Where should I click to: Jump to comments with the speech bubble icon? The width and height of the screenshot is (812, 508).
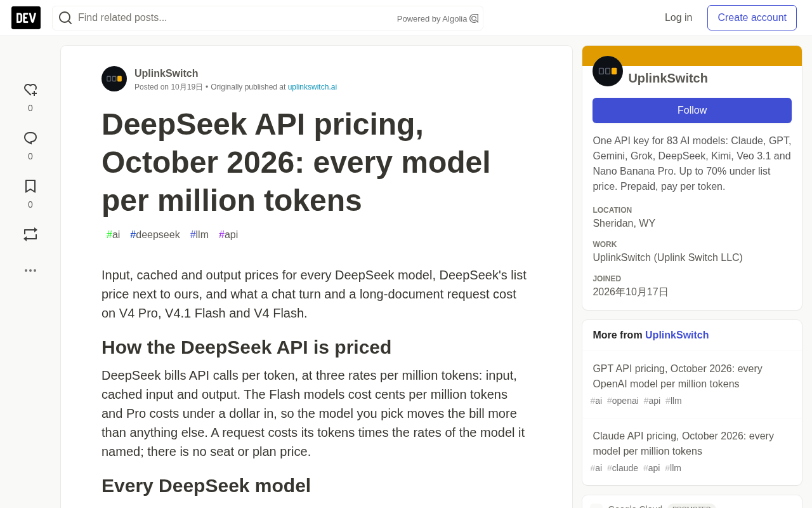pyautogui.click(x=30, y=138)
